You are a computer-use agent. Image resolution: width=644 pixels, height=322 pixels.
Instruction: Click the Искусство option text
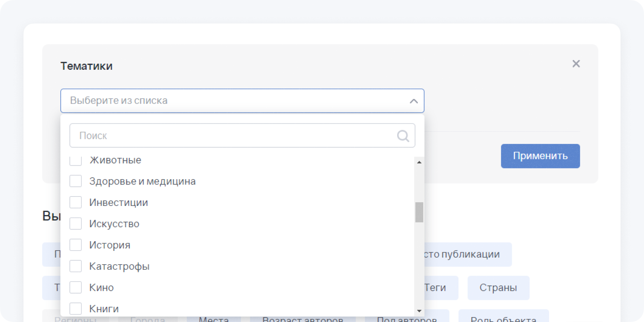point(114,224)
